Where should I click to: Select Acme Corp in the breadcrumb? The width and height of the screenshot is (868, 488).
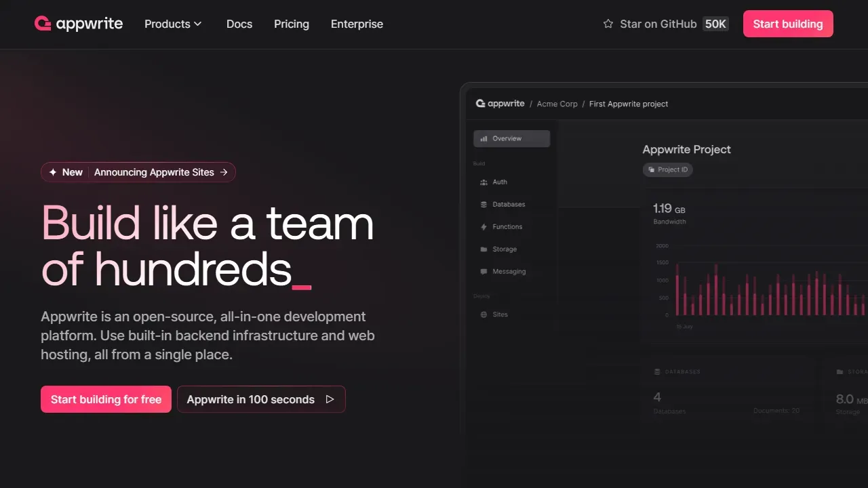point(557,104)
